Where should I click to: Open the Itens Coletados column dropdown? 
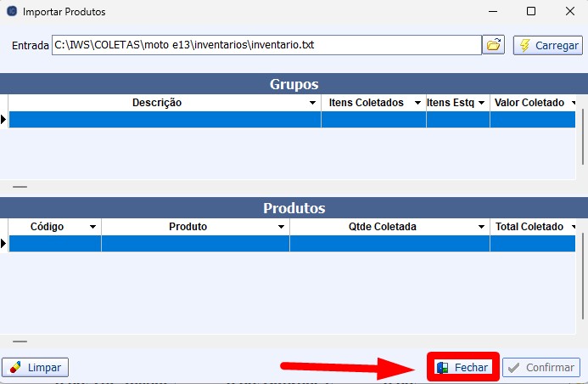[417, 103]
